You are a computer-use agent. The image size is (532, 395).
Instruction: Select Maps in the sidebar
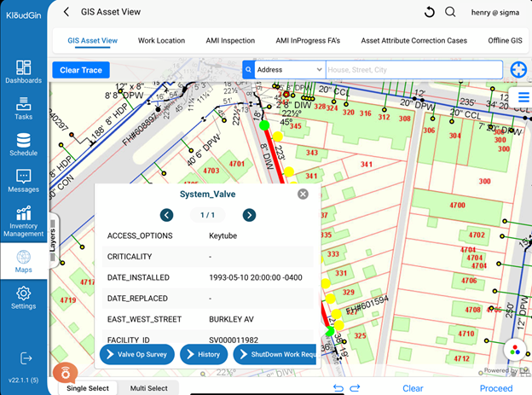23,261
